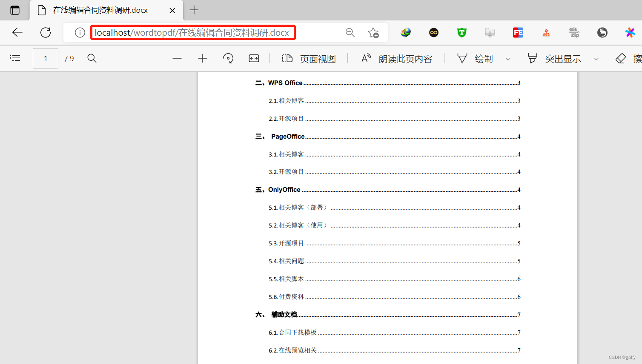View site information icon
This screenshot has width=642, height=364.
point(80,33)
